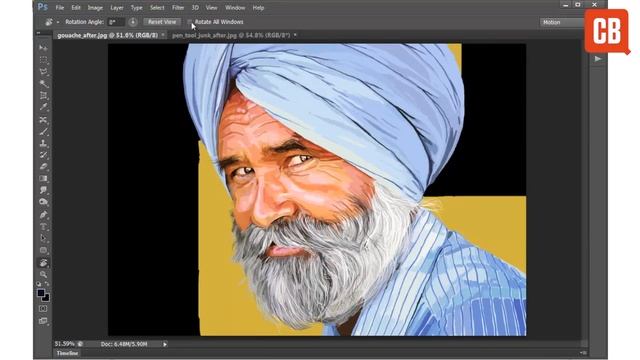Open the File menu
This screenshot has width=640, height=360.
click(60, 8)
